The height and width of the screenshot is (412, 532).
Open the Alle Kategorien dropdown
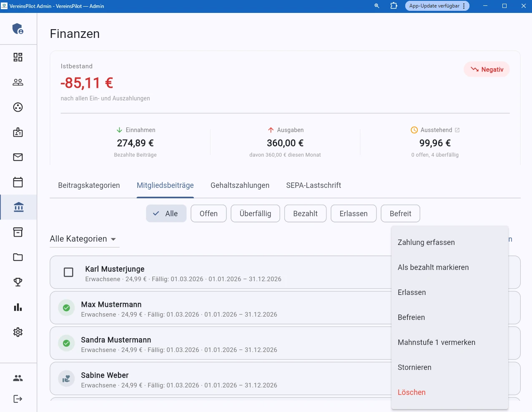click(x=83, y=239)
